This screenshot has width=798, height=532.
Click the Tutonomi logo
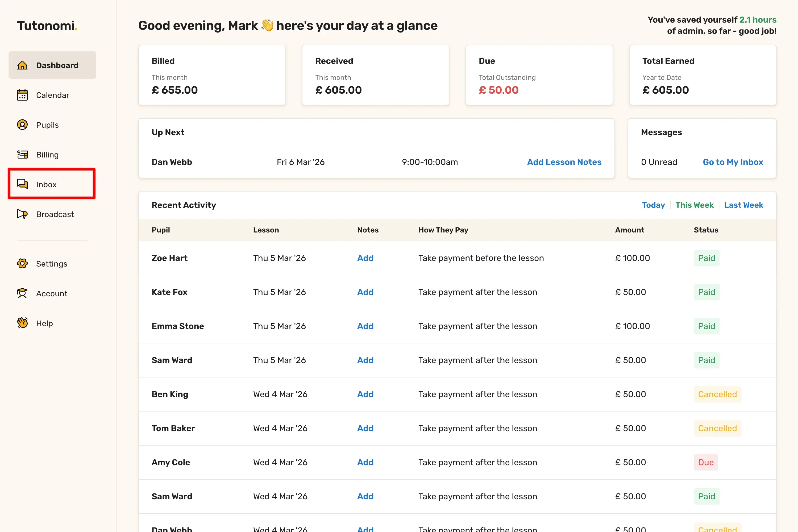click(x=47, y=26)
